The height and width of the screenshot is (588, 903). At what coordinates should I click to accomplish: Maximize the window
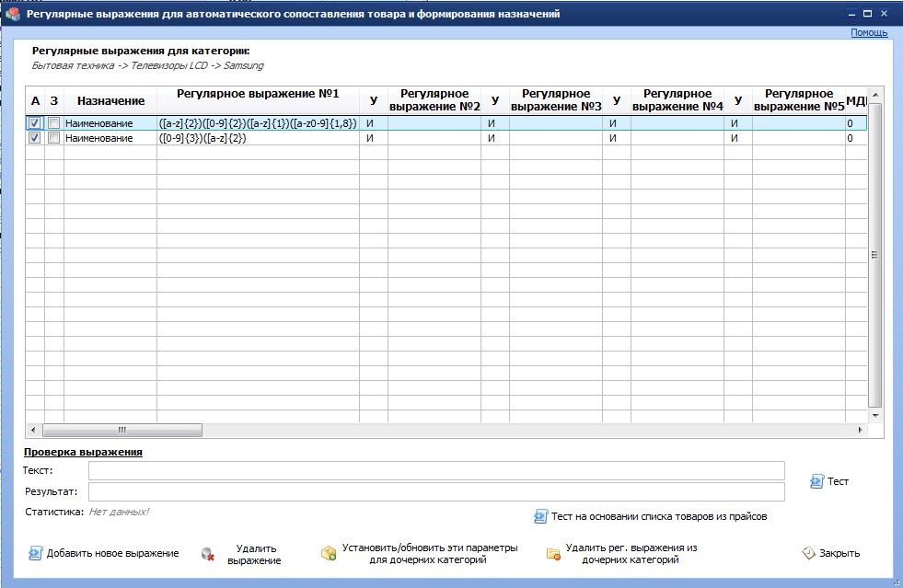click(x=867, y=13)
